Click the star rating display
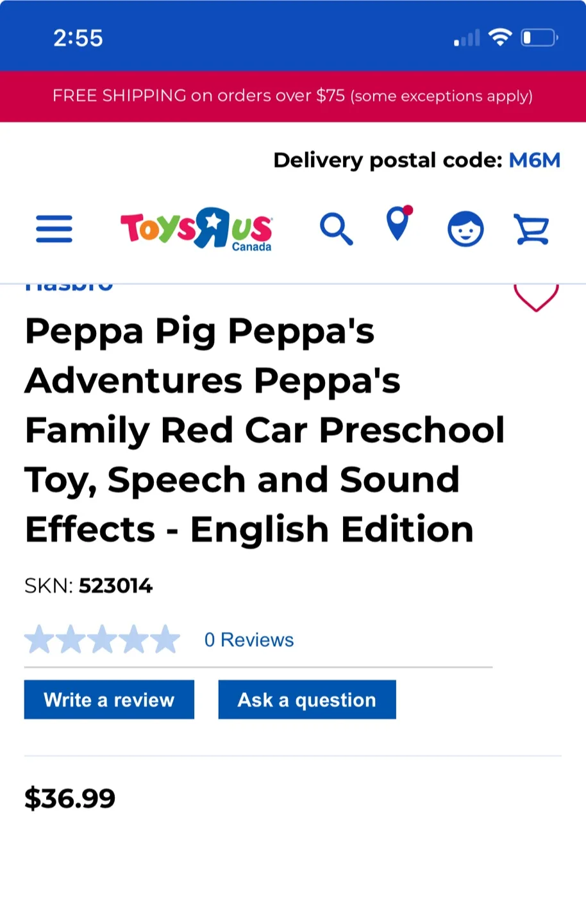Image resolution: width=586 pixels, height=924 pixels. tap(101, 638)
